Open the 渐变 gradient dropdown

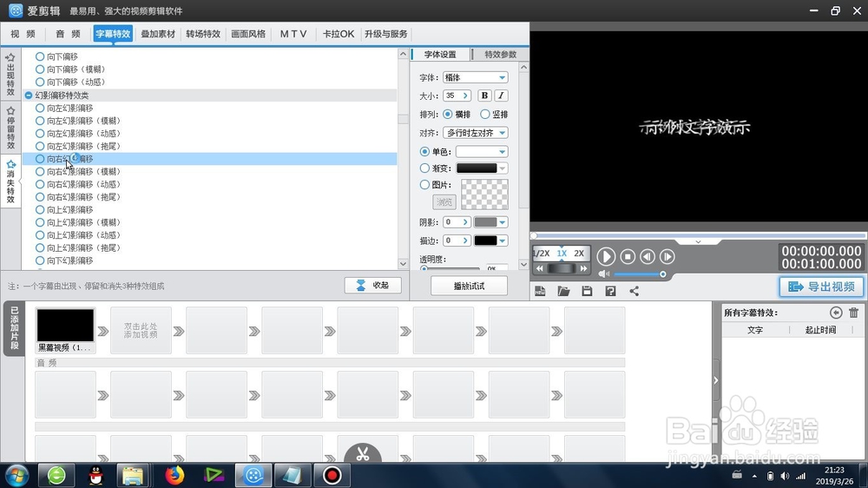click(x=482, y=168)
